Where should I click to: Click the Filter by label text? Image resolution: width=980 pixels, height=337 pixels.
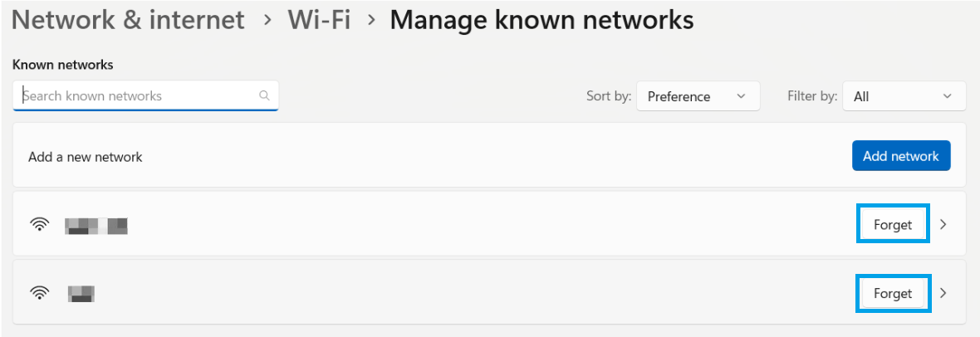pyautogui.click(x=811, y=96)
